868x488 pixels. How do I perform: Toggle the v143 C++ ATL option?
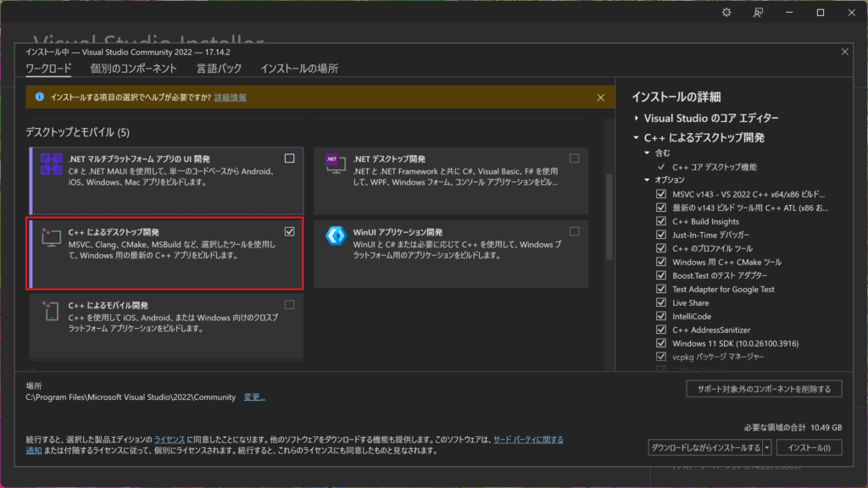[661, 208]
